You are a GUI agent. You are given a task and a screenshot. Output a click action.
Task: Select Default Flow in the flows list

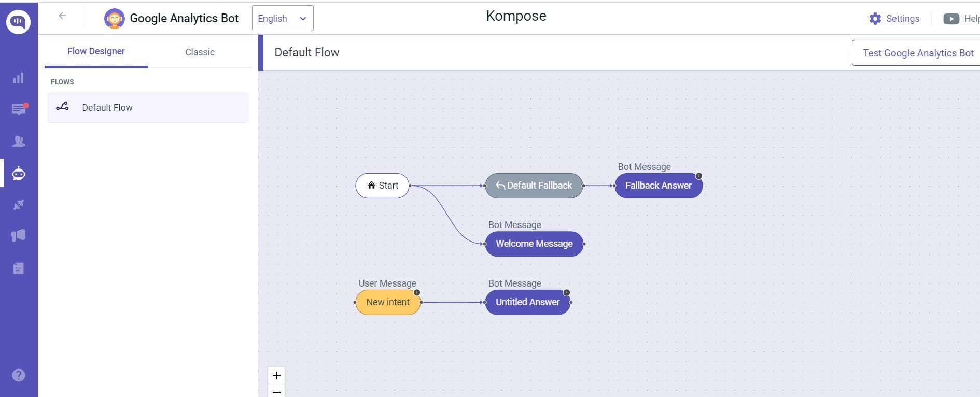point(148,108)
